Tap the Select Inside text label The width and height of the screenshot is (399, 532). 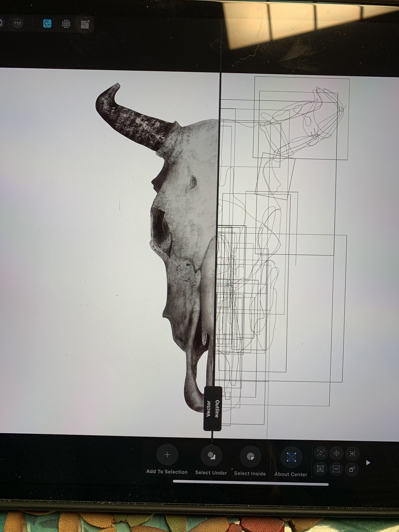pyautogui.click(x=250, y=474)
